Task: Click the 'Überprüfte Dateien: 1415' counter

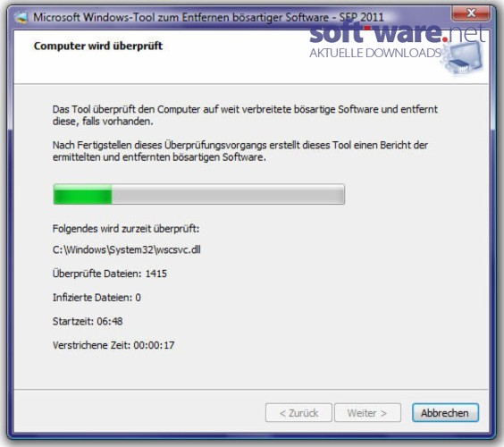Action: click(x=110, y=274)
